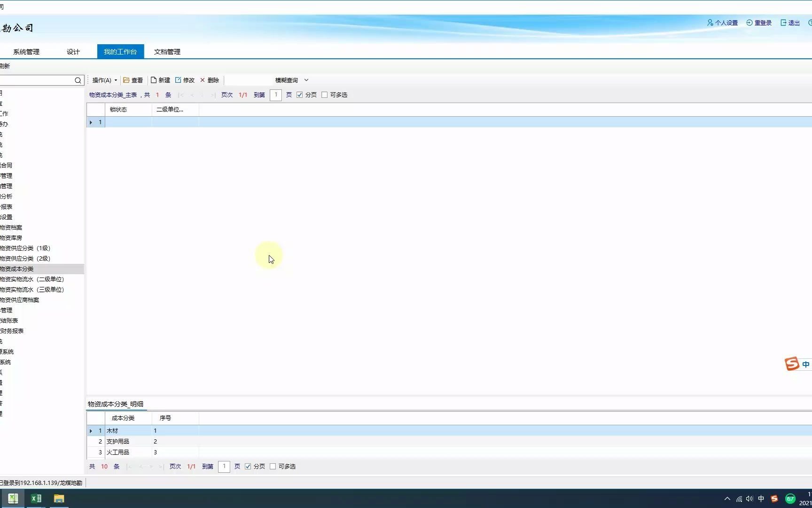This screenshot has width=812, height=508.
Task: Click the 查看 folder icon button
Action: pyautogui.click(x=133, y=80)
